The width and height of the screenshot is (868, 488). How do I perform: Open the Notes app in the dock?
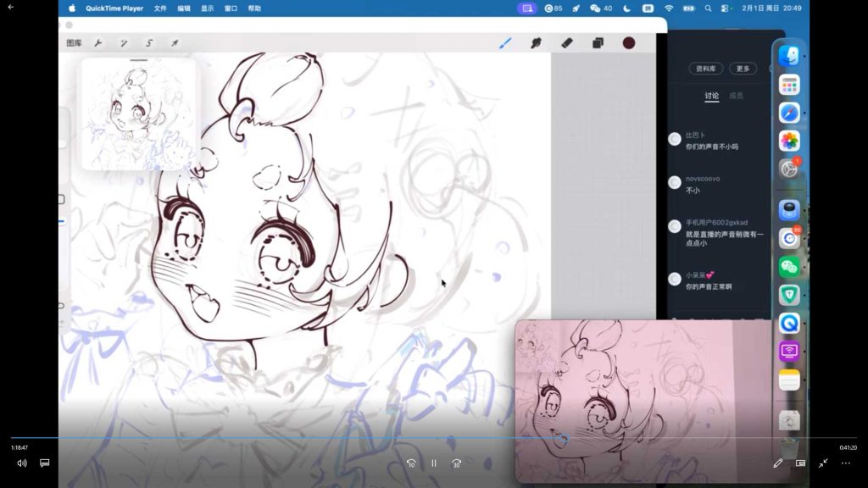[x=789, y=380]
